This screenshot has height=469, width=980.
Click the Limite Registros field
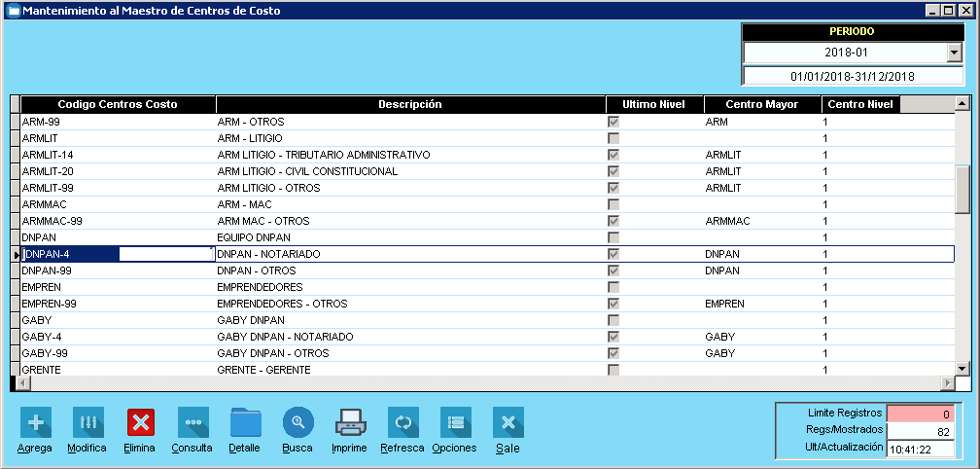920,414
